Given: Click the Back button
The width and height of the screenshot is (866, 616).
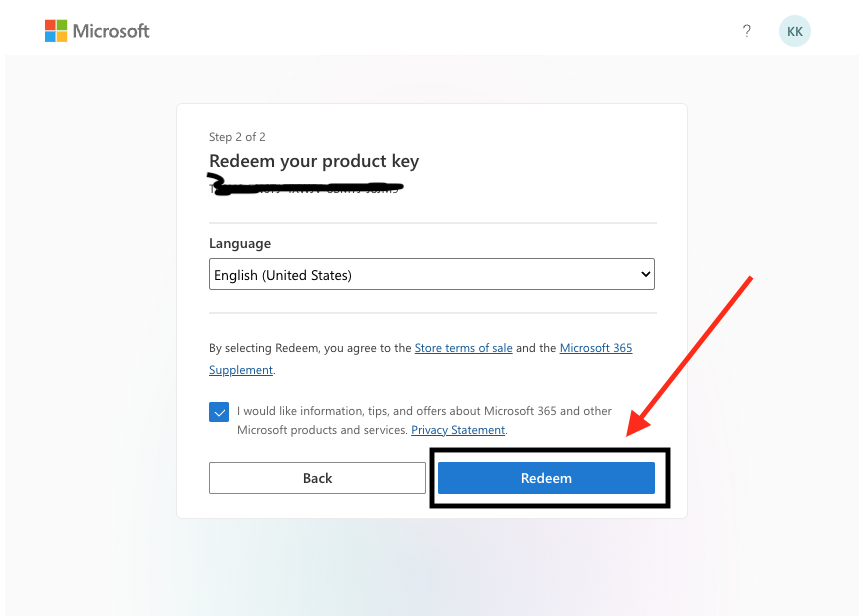Looking at the screenshot, I should pos(317,478).
